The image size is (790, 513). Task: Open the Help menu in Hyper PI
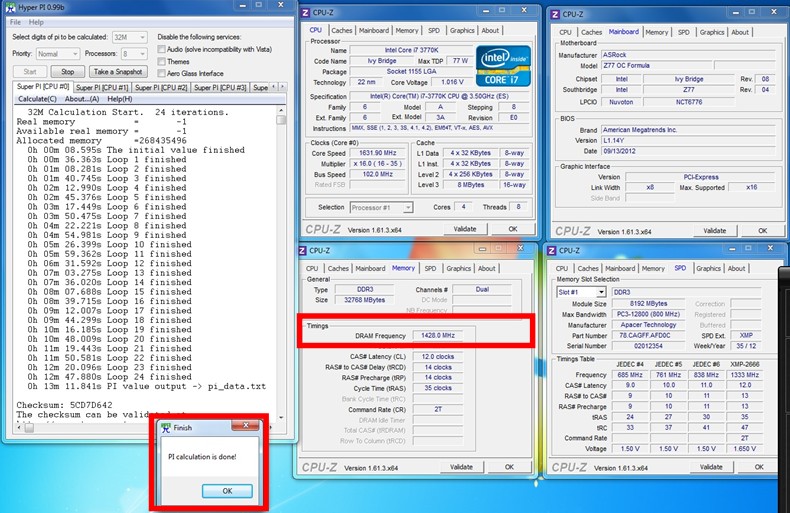pyautogui.click(x=36, y=22)
